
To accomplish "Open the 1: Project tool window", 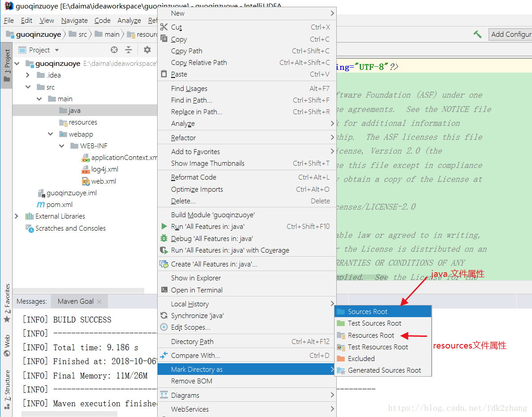I will tap(6, 65).
